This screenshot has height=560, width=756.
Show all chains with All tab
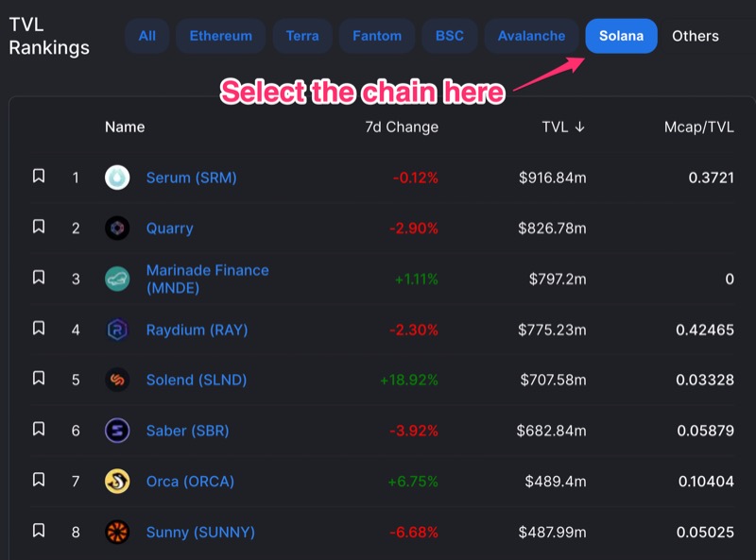point(147,36)
